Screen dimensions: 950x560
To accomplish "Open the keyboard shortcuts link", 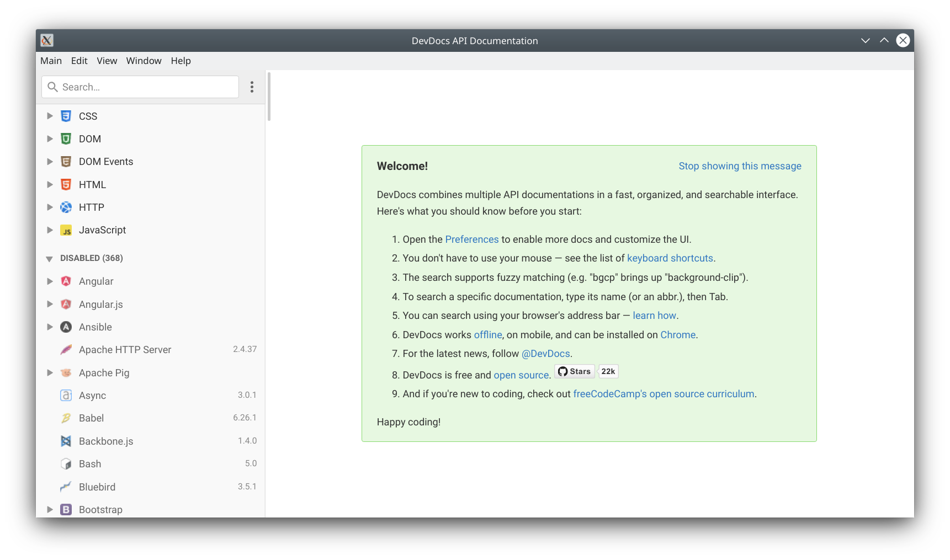I will 670,258.
